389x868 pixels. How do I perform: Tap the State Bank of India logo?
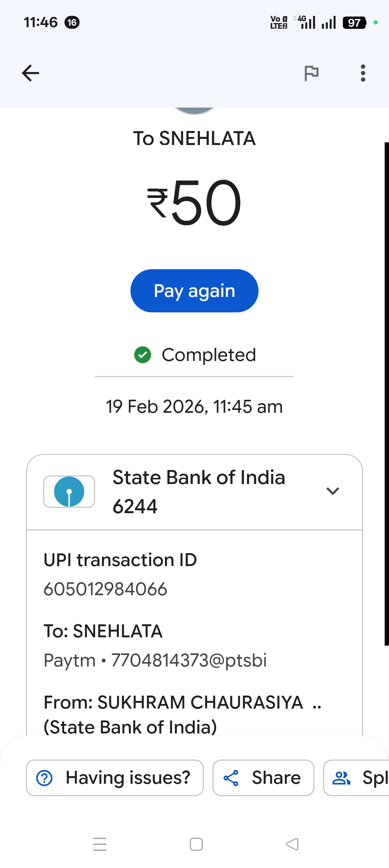click(x=69, y=492)
